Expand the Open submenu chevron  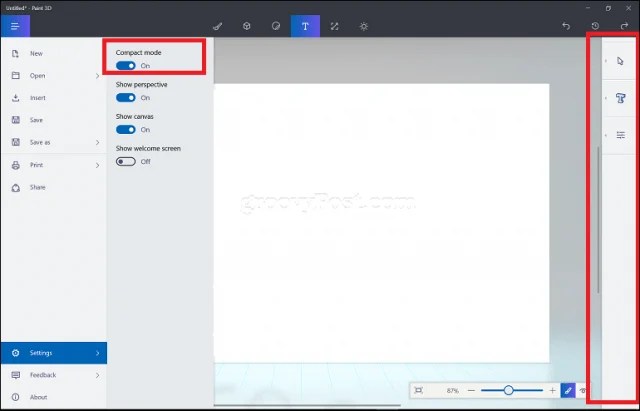(98, 76)
